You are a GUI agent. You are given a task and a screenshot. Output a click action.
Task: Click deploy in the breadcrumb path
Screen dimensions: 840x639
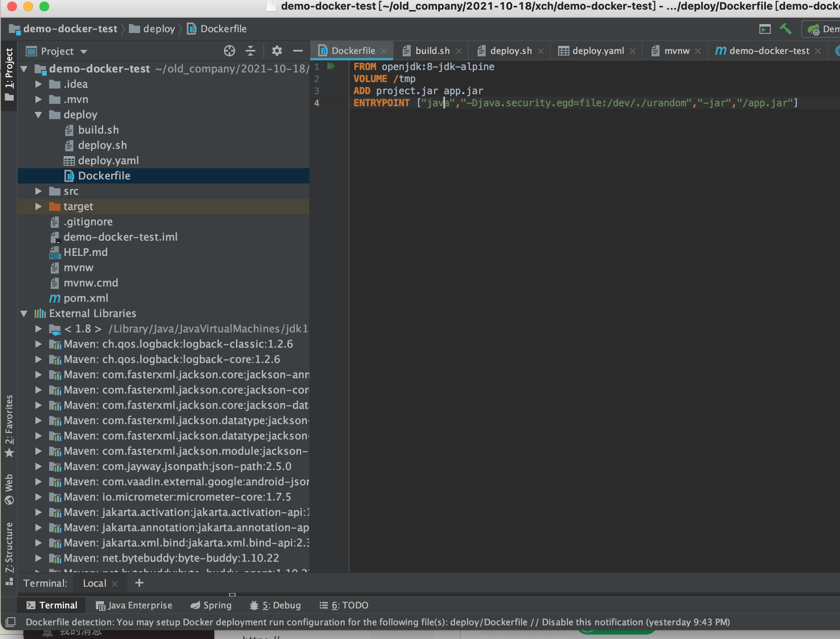pyautogui.click(x=159, y=29)
